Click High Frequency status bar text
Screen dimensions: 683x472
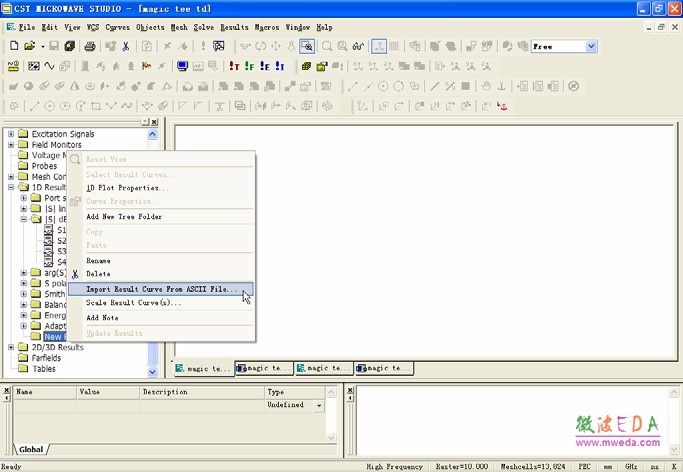(394, 467)
